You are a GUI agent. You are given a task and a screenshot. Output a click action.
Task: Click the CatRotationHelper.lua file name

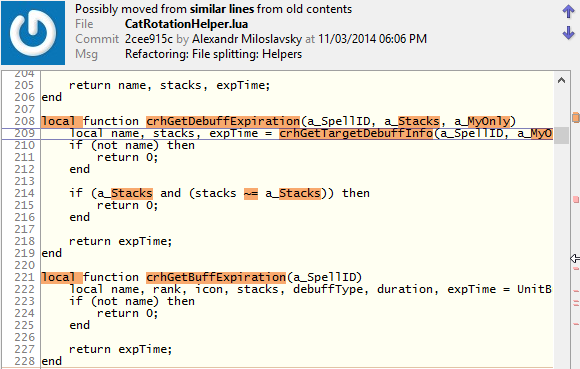click(x=186, y=24)
